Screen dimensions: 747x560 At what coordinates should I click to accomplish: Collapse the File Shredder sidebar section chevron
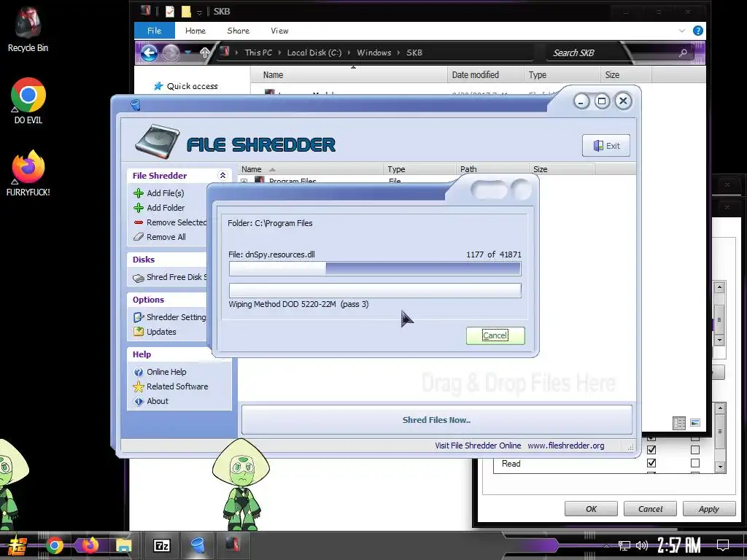(x=222, y=175)
